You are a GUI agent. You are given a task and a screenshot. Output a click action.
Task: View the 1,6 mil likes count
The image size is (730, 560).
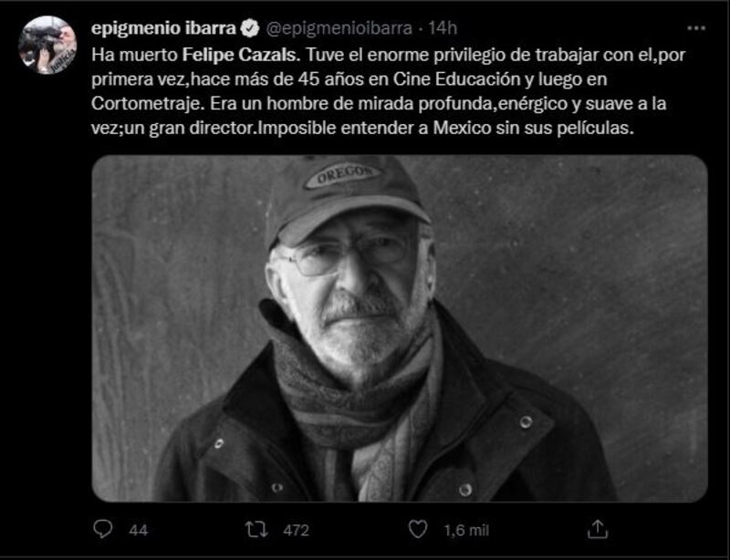coord(466,530)
